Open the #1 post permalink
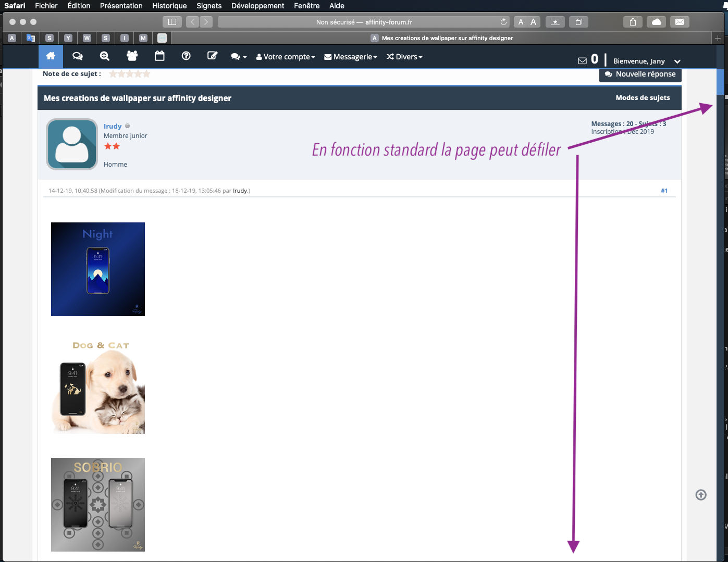The image size is (728, 562). (664, 191)
